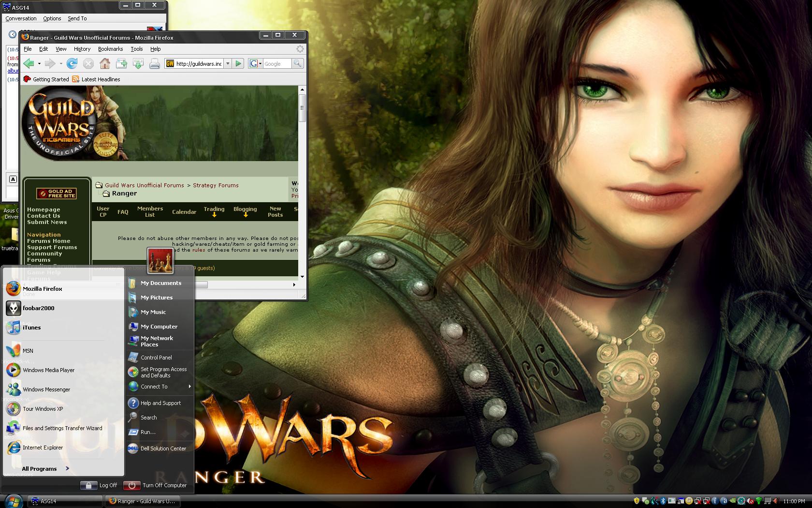Go to the Firefox Home page icon
Image resolution: width=812 pixels, height=508 pixels.
click(x=104, y=63)
